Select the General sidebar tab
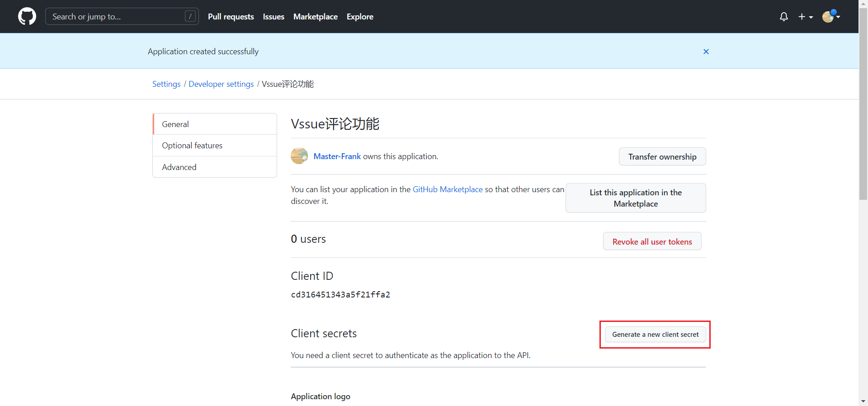The height and width of the screenshot is (406, 868). click(x=215, y=124)
